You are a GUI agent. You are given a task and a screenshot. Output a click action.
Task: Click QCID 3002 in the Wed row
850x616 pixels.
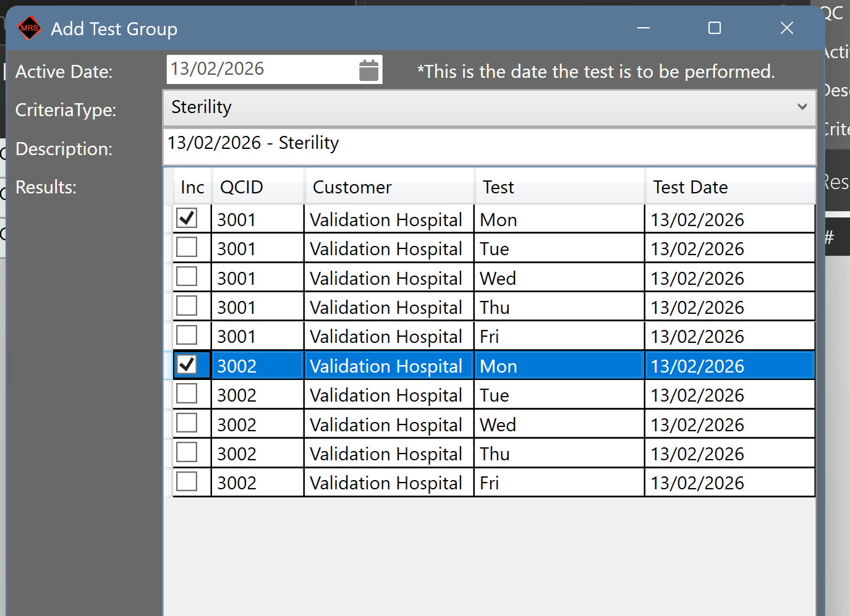[258, 424]
